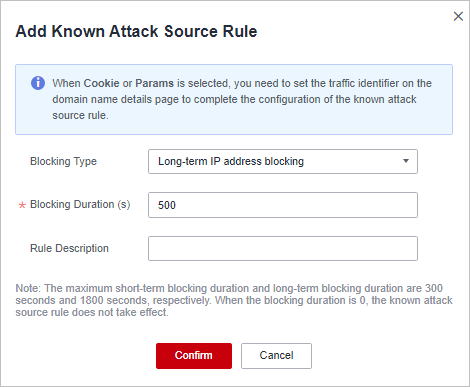
Task: Click the bold Params word in the info banner
Action: point(154,83)
